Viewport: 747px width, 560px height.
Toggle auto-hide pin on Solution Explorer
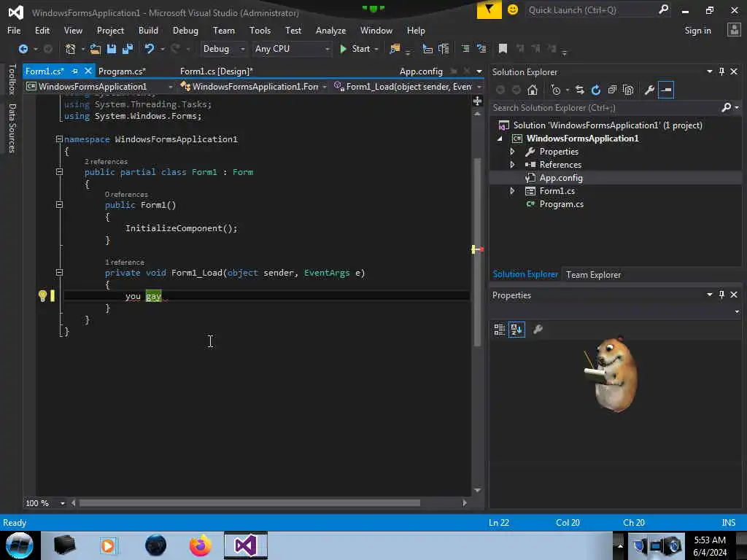pyautogui.click(x=721, y=71)
